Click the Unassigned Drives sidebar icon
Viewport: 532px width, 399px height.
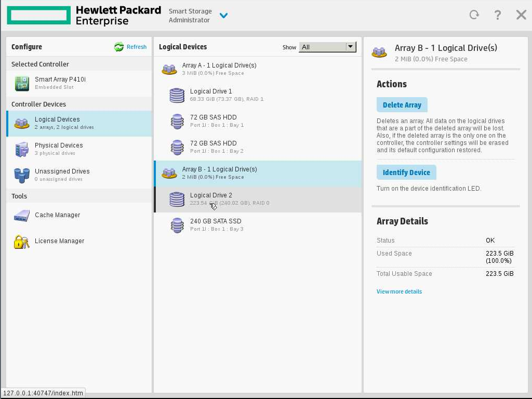click(x=22, y=176)
